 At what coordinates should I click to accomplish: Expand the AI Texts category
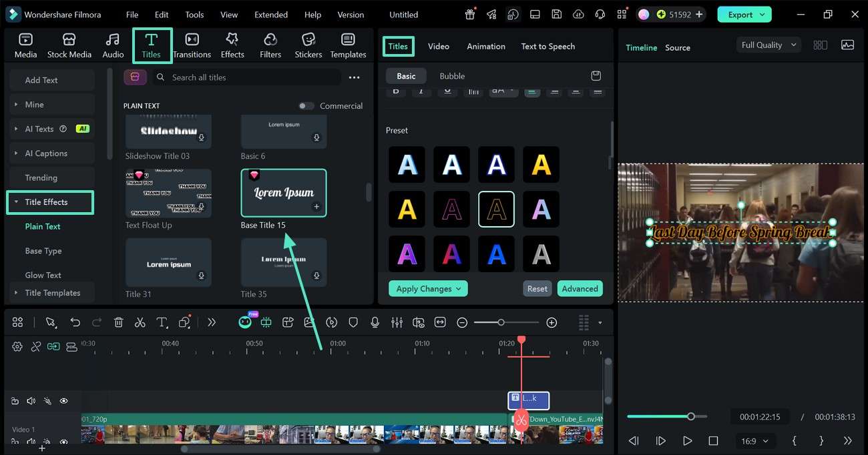click(x=51, y=129)
